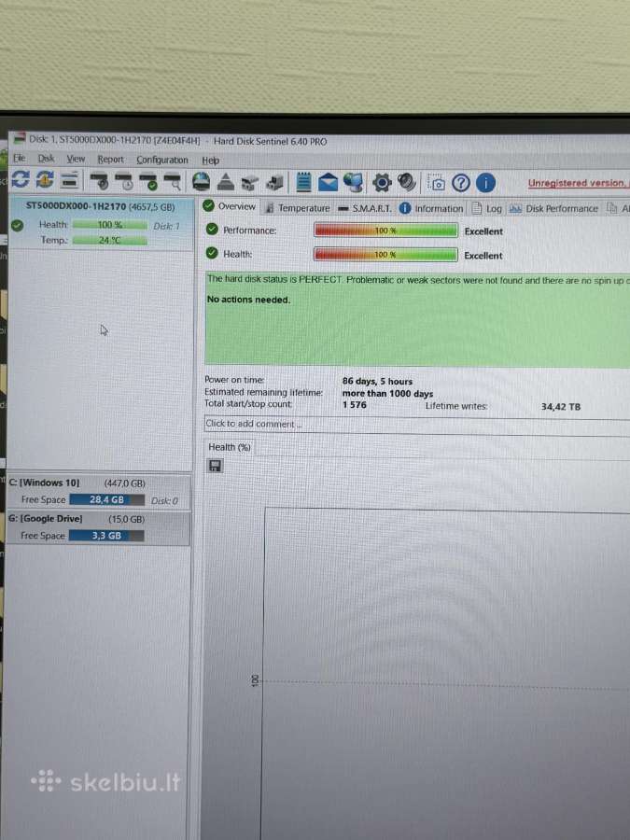Click the gray triangle eject-style toolbar icon

[x=226, y=182]
